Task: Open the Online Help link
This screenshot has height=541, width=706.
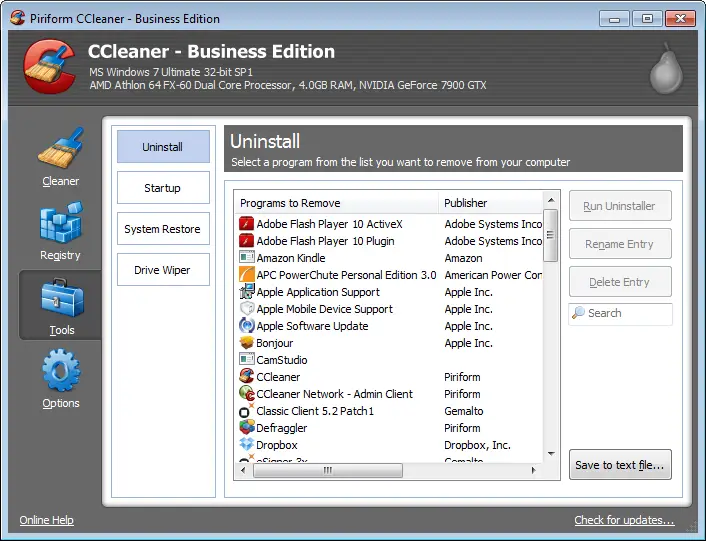Action: 46,520
